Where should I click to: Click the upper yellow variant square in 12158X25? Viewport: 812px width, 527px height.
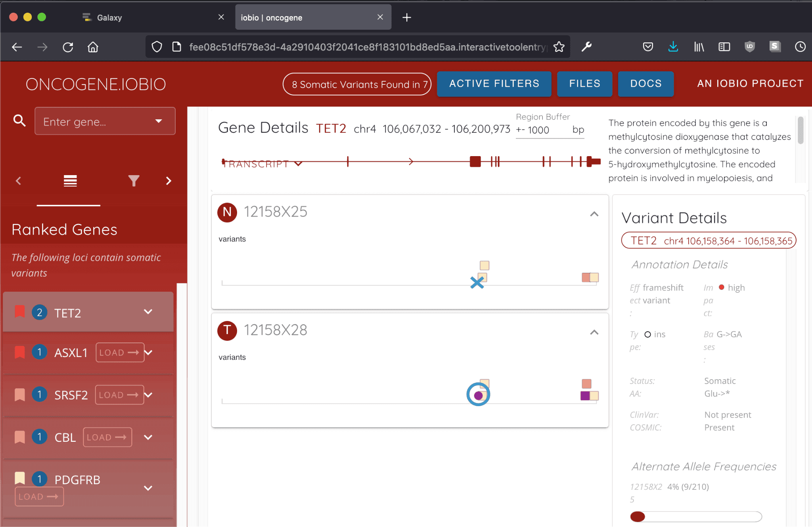click(485, 265)
